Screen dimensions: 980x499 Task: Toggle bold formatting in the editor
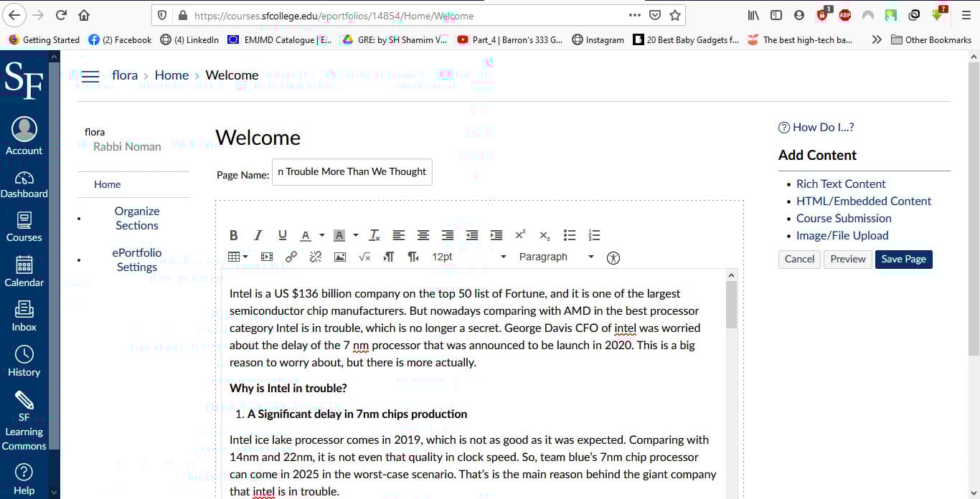tap(234, 235)
